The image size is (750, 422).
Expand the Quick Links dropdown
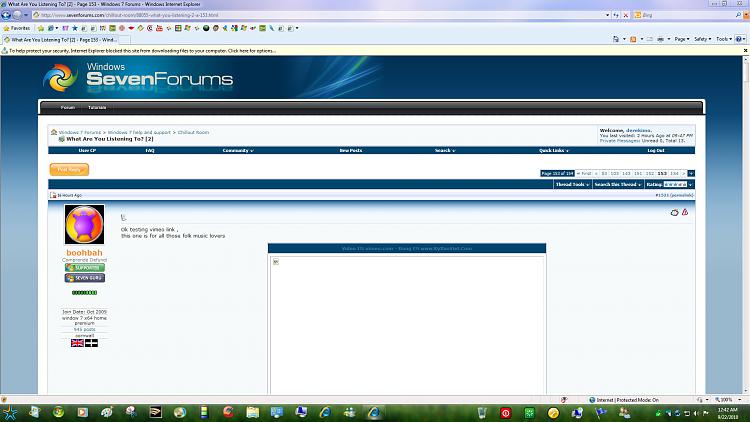pos(553,151)
